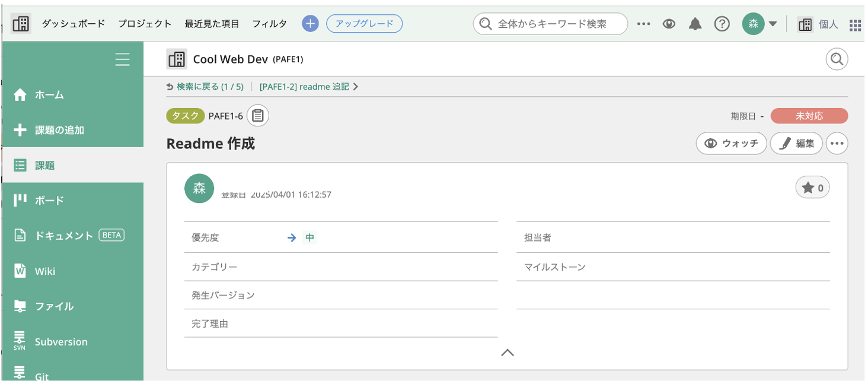Open the ダッシュボード menu
The width and height of the screenshot is (868, 387).
73,24
